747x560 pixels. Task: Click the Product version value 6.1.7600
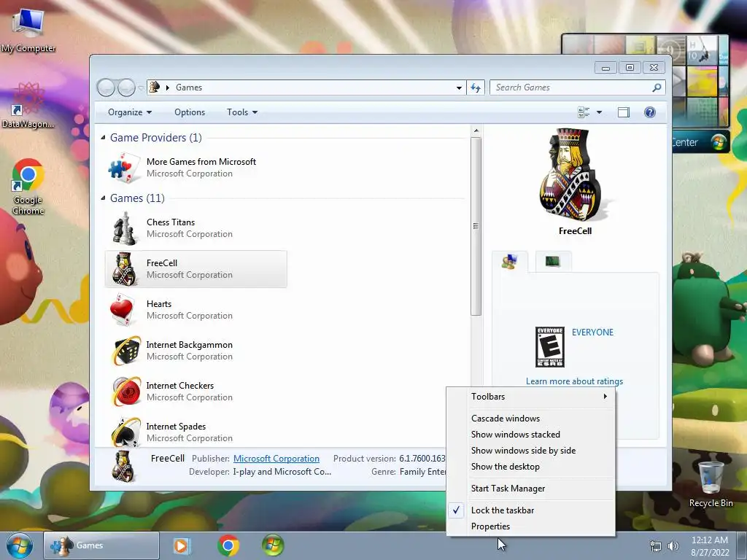[x=422, y=459]
